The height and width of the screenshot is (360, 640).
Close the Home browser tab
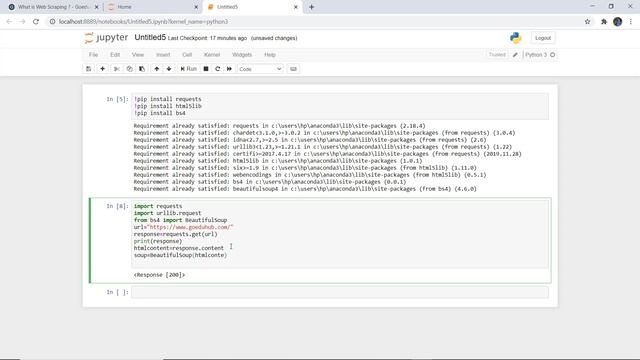tap(196, 7)
